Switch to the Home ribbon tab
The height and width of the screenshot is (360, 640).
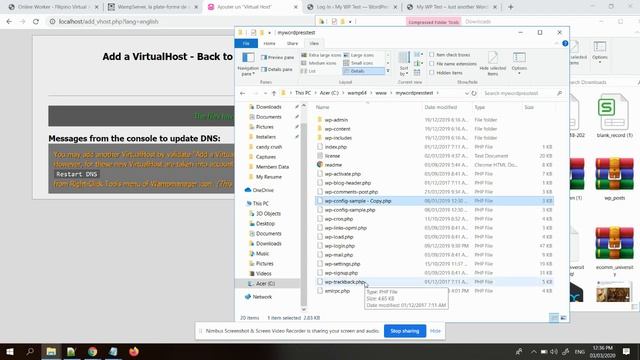pos(269,43)
